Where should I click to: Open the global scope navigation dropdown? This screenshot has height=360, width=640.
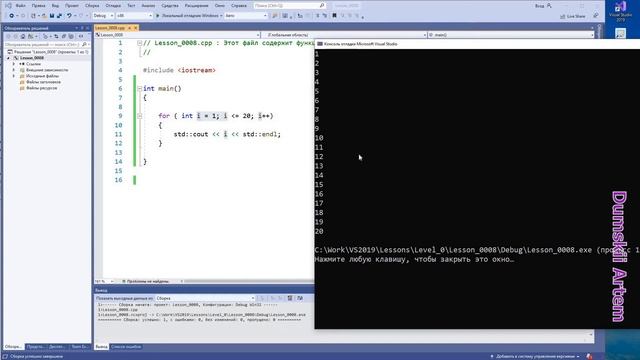[x=344, y=35]
